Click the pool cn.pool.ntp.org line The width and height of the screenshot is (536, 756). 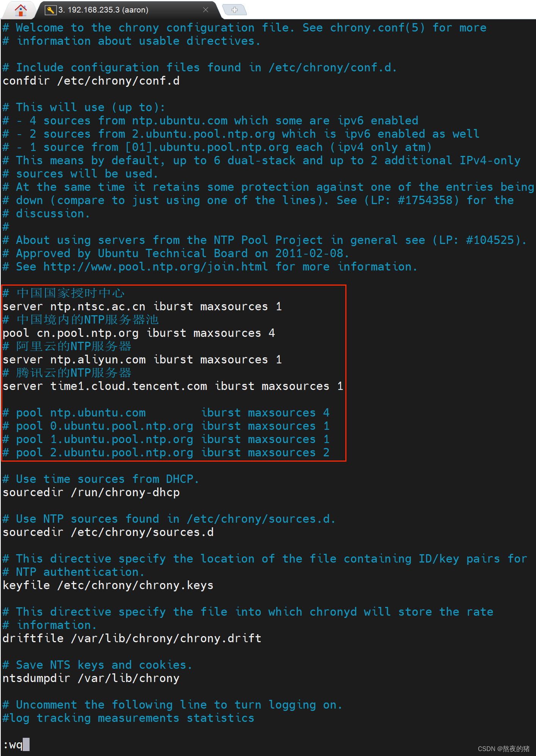(x=139, y=333)
